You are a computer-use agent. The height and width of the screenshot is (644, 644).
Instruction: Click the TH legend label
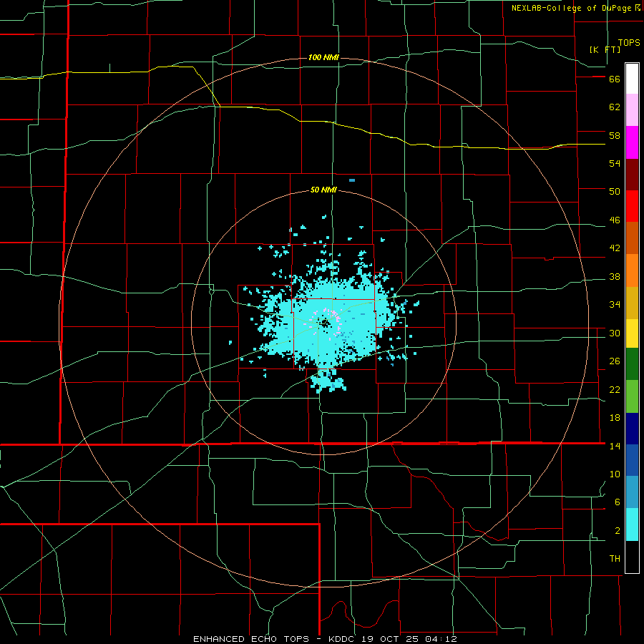click(615, 559)
